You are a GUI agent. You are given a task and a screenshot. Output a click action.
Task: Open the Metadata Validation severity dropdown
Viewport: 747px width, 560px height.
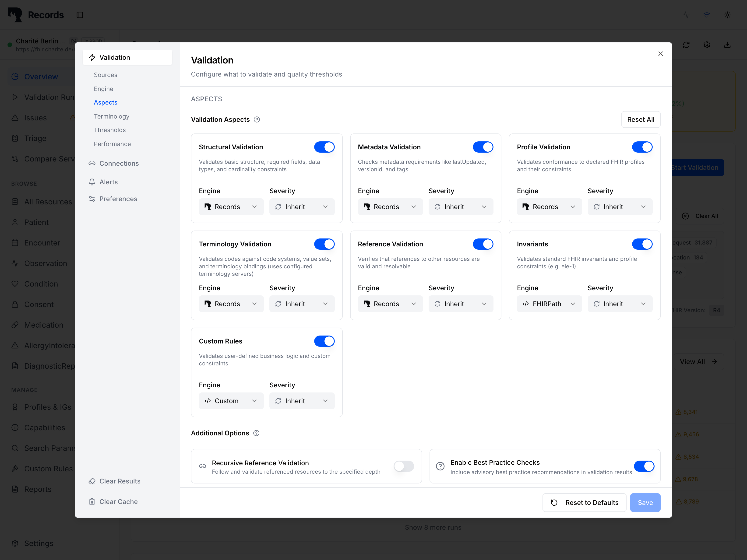click(x=461, y=207)
